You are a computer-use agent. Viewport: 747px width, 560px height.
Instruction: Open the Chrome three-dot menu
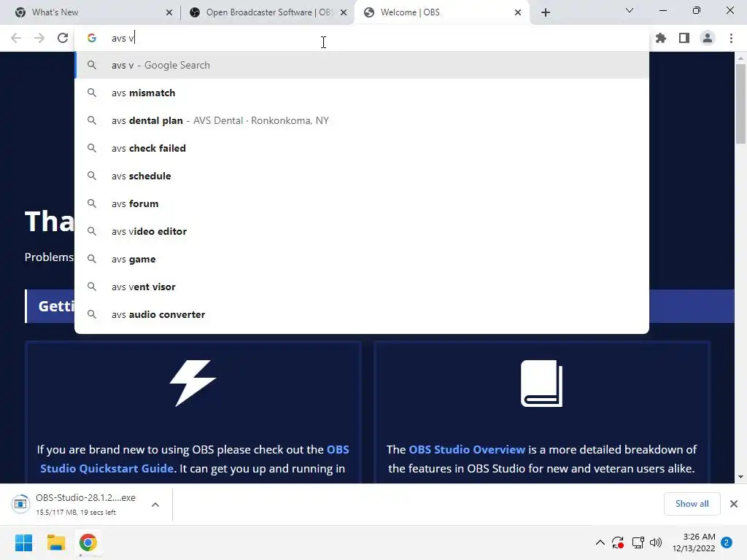pos(731,38)
